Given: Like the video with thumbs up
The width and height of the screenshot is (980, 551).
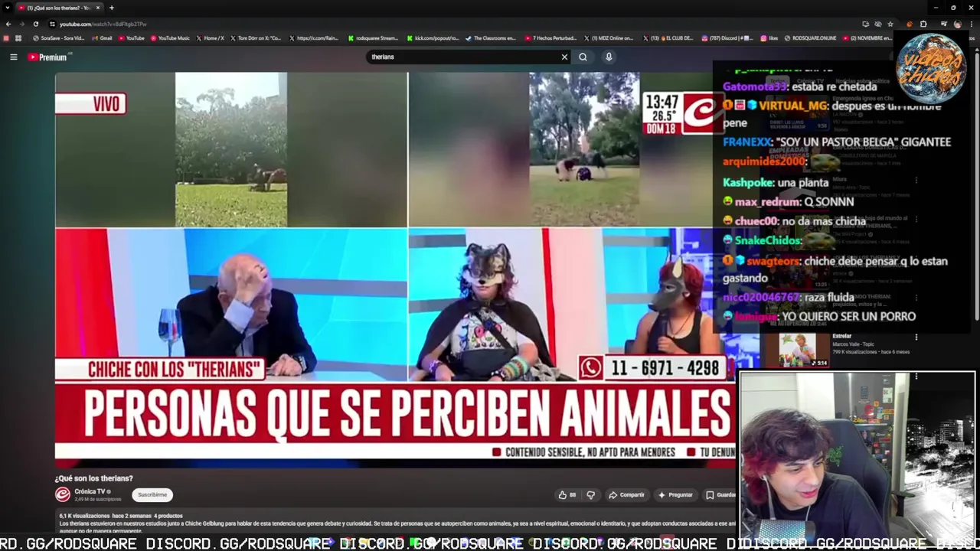Looking at the screenshot, I should coord(567,494).
